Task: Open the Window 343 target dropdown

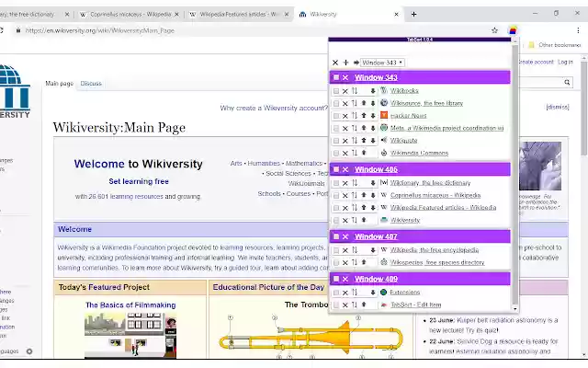Action: point(382,63)
